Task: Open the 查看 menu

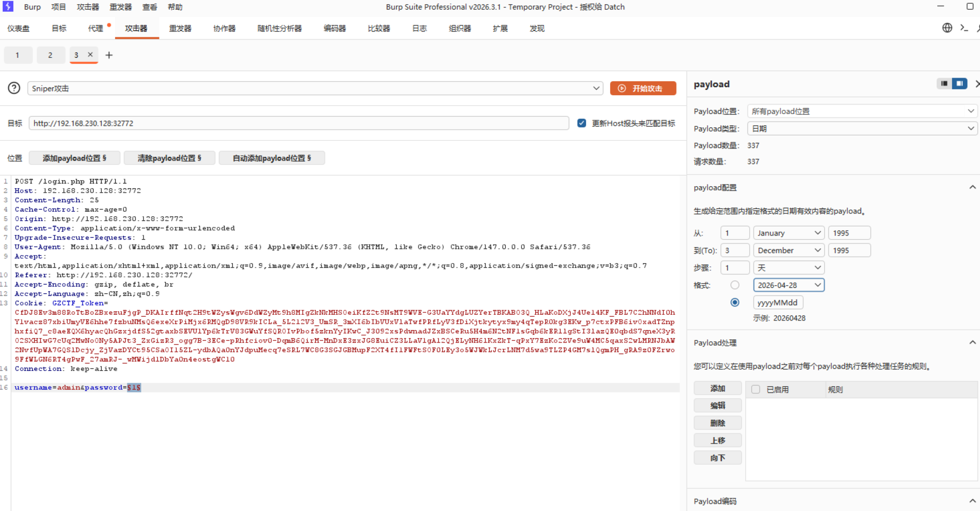Action: (150, 7)
